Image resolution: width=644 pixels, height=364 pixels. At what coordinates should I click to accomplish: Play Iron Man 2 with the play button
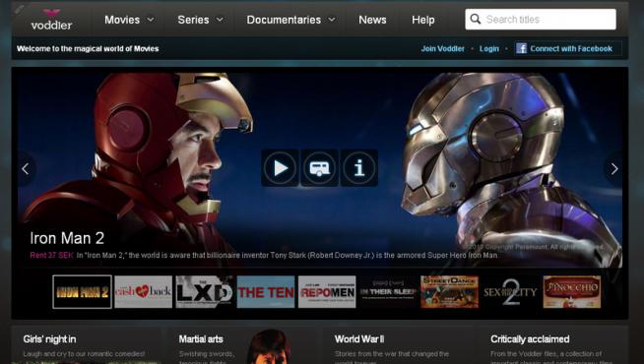[x=280, y=168]
